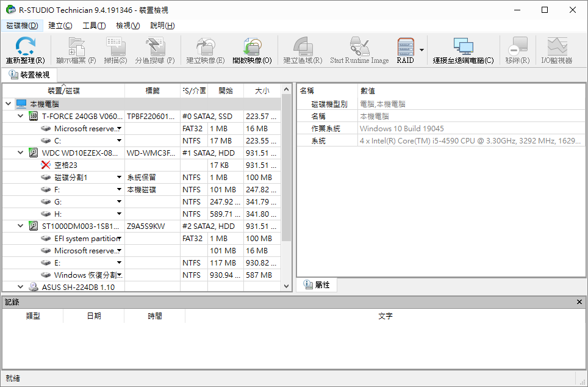588x387 pixels.
Task: Open the RAID dropdown arrow
Action: tap(422, 50)
